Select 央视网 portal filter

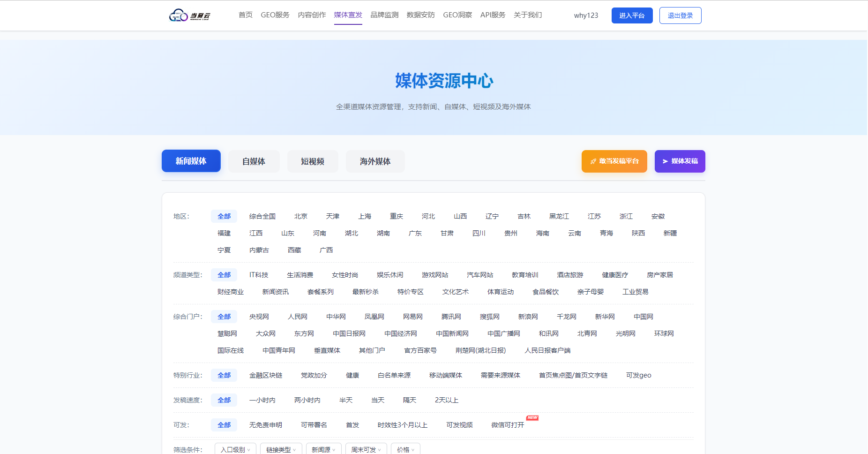(x=259, y=317)
